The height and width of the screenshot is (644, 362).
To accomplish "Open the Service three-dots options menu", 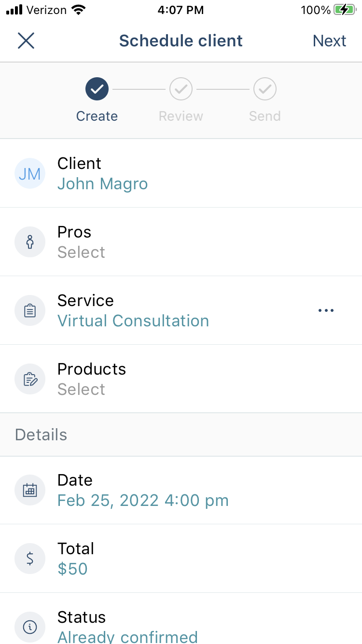I will pos(326,310).
